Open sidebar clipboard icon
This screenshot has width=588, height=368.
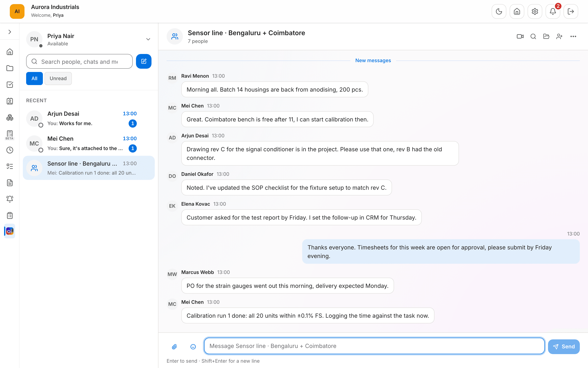pos(10,215)
